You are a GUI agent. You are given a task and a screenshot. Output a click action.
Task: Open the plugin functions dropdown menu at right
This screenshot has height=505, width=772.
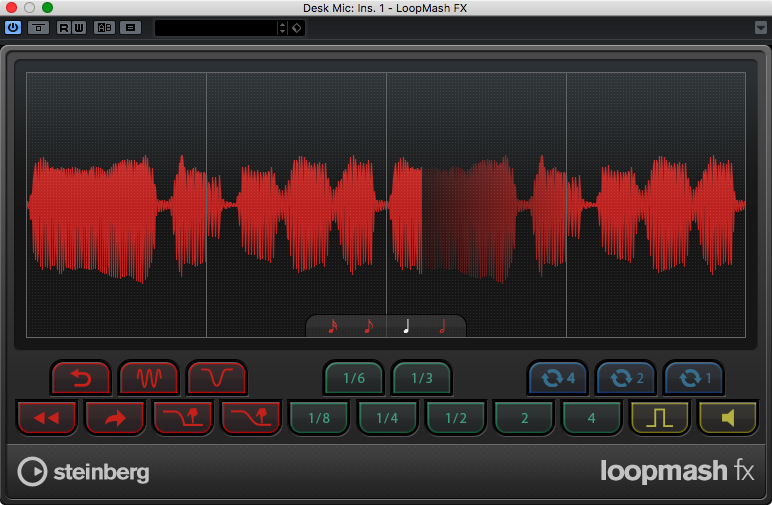761,28
